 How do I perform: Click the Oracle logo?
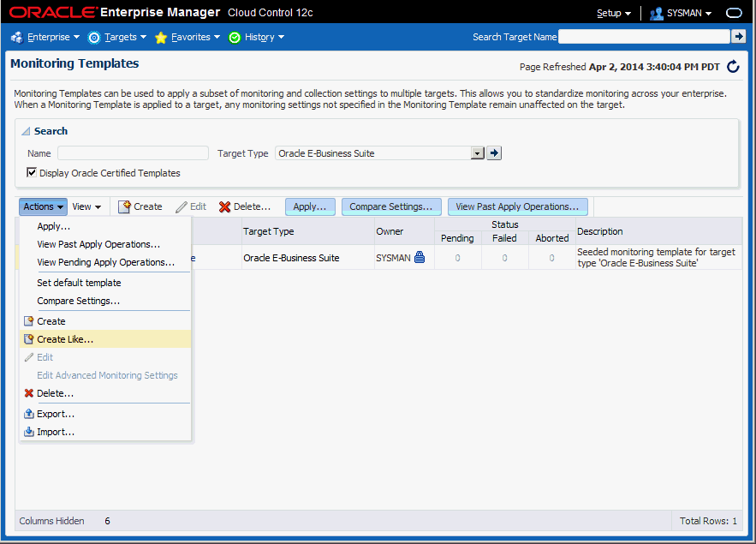coord(52,12)
